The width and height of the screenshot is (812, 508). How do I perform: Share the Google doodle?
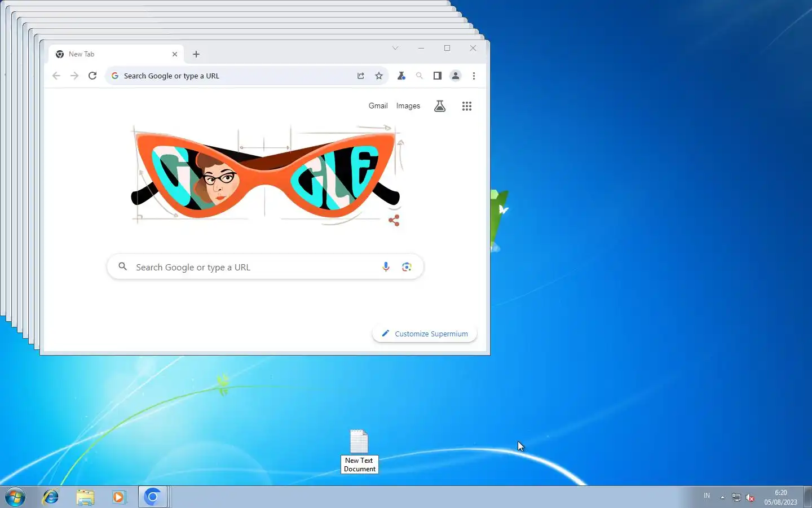pos(394,220)
